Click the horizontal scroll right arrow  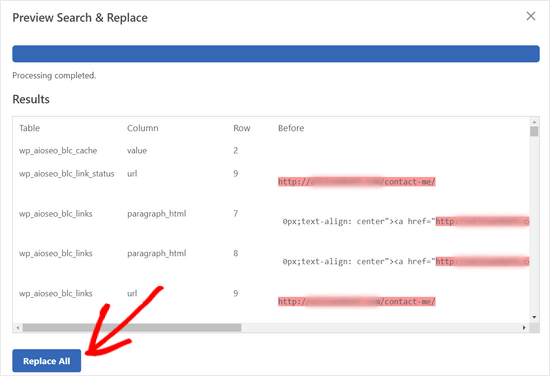click(524, 328)
